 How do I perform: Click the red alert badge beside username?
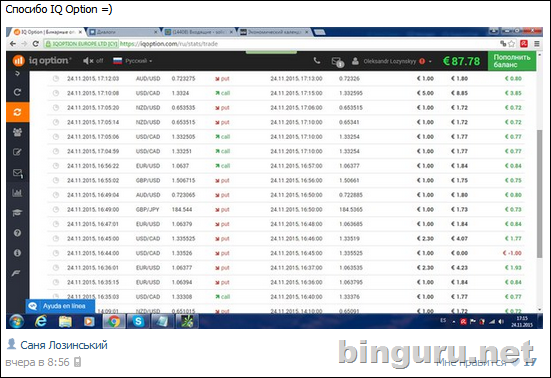pyautogui.click(x=422, y=61)
